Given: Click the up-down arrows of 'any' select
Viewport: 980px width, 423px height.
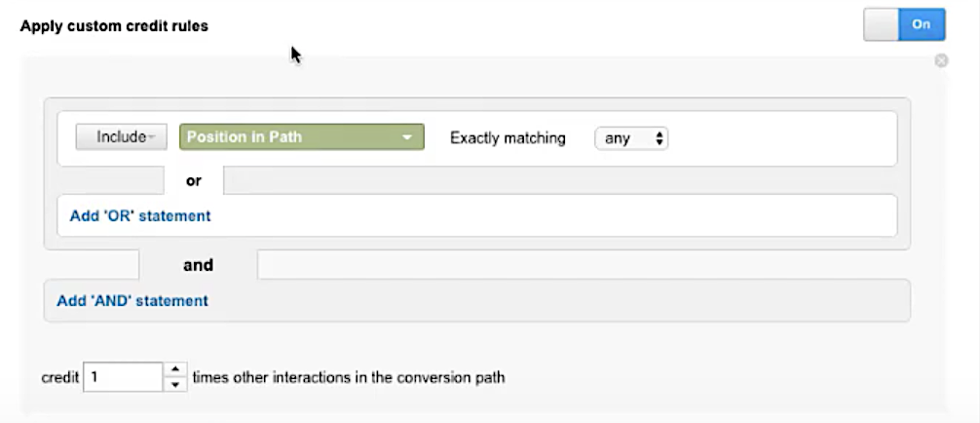Looking at the screenshot, I should tap(659, 138).
